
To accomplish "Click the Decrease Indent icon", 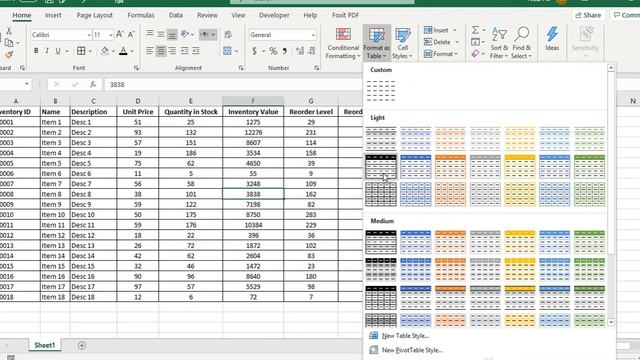I will pos(184,51).
